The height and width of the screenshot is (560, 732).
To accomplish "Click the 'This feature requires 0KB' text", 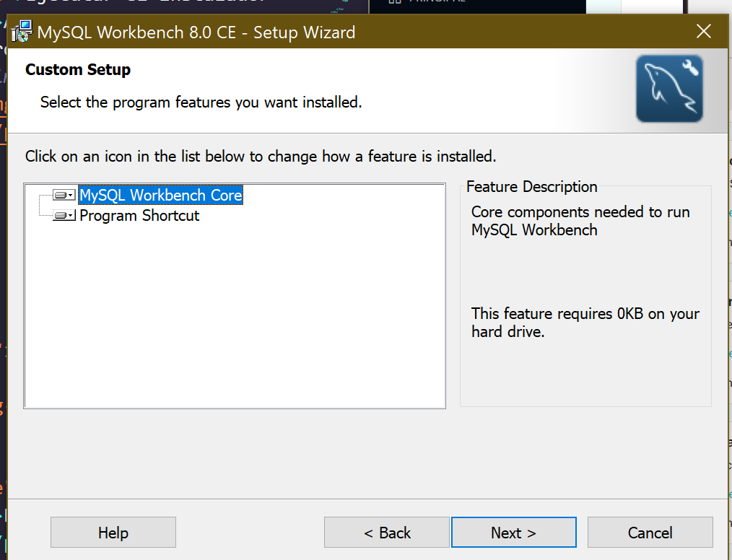I will pos(585,323).
